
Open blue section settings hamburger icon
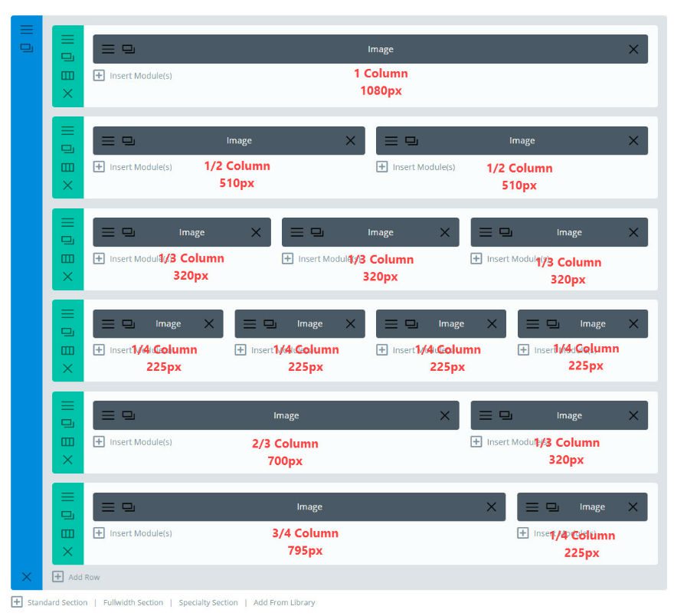click(26, 29)
